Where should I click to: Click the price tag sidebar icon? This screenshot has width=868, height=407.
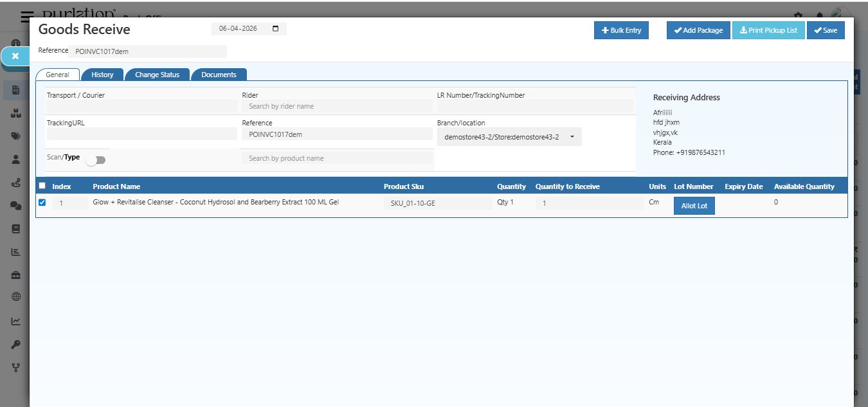click(x=16, y=136)
